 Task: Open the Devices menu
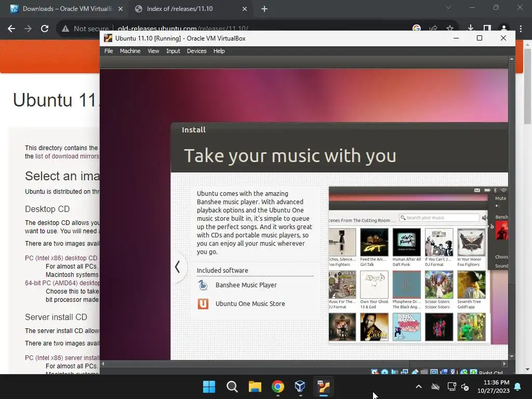click(196, 51)
